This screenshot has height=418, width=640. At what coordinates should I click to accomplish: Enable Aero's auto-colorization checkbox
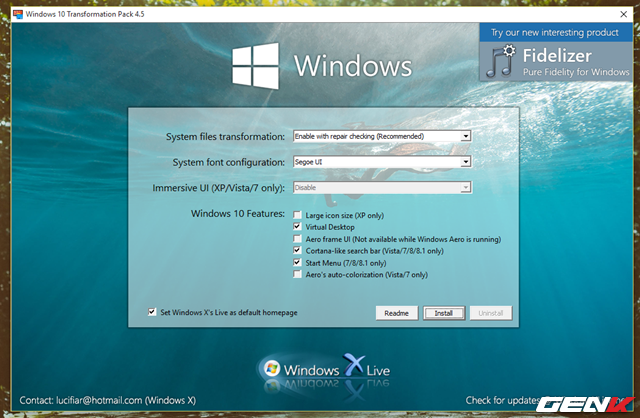297,274
